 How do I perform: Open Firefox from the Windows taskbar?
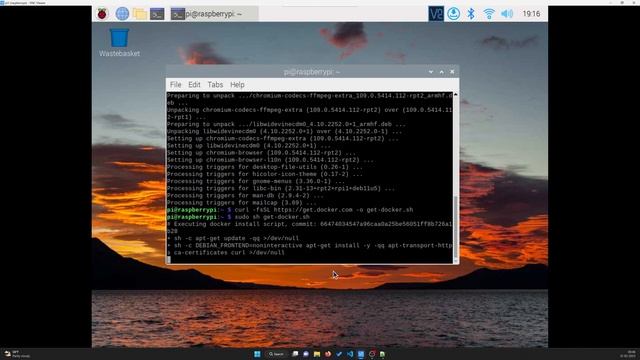328,354
